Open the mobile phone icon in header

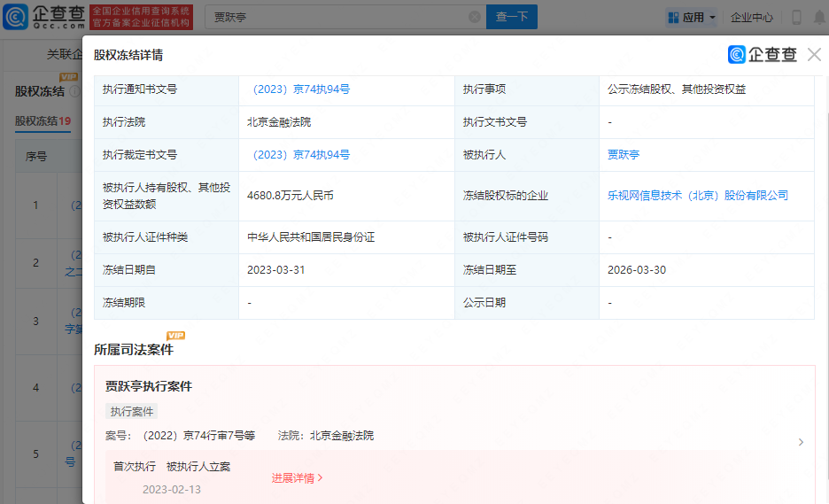[x=796, y=18]
